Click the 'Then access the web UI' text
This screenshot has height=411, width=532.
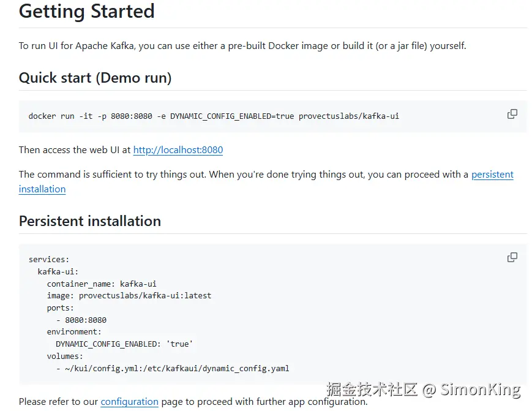[75, 150]
